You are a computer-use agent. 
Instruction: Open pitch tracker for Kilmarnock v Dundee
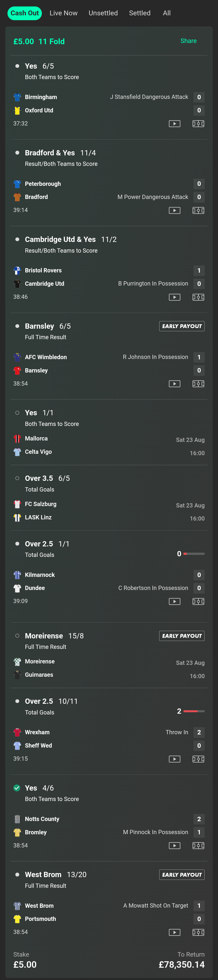click(x=198, y=601)
